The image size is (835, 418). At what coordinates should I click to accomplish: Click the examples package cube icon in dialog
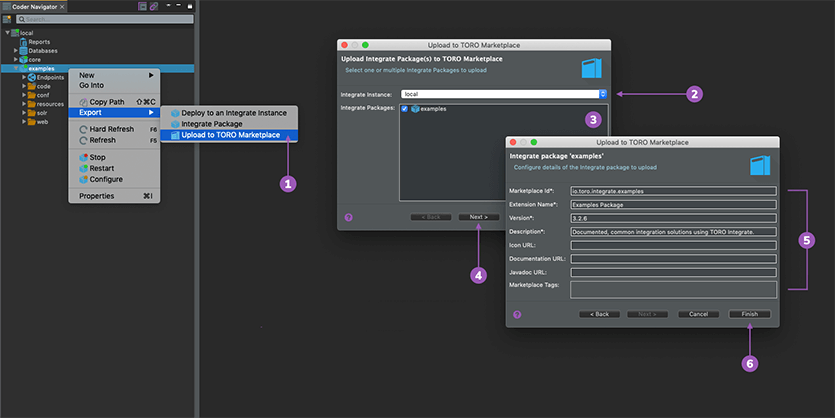(x=415, y=109)
